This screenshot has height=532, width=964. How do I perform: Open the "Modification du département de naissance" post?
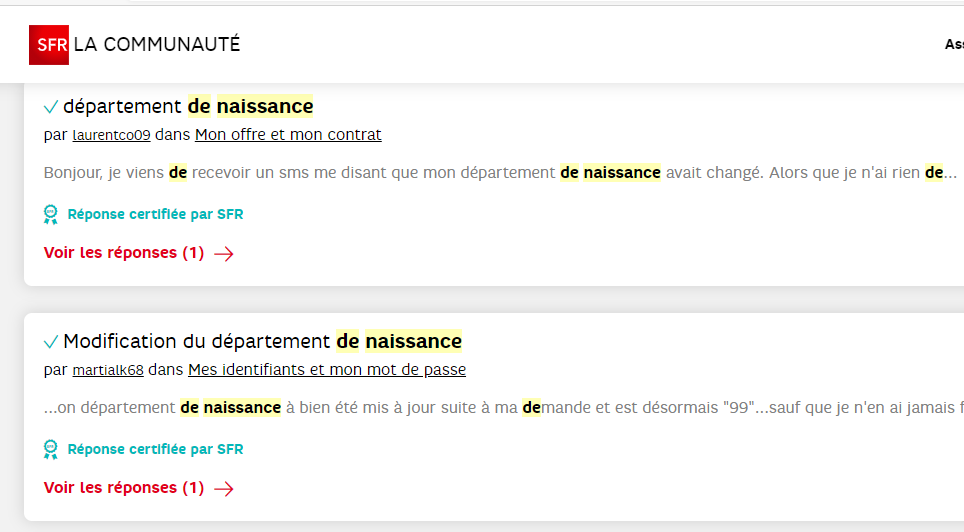coord(262,341)
